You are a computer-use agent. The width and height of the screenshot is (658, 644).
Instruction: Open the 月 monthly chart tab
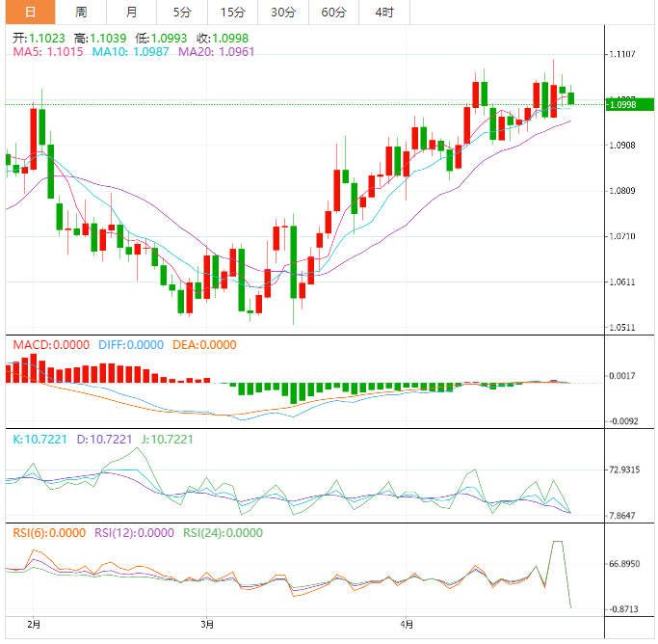pos(131,12)
